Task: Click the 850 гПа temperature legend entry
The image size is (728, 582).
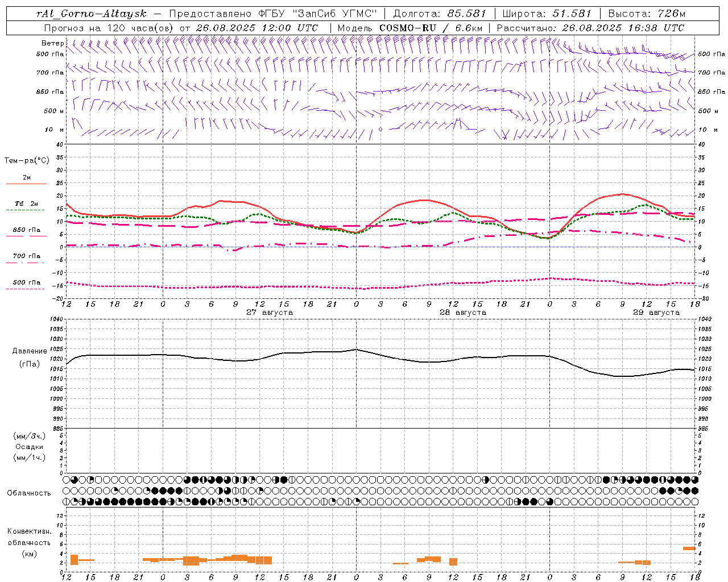Action: point(27,230)
